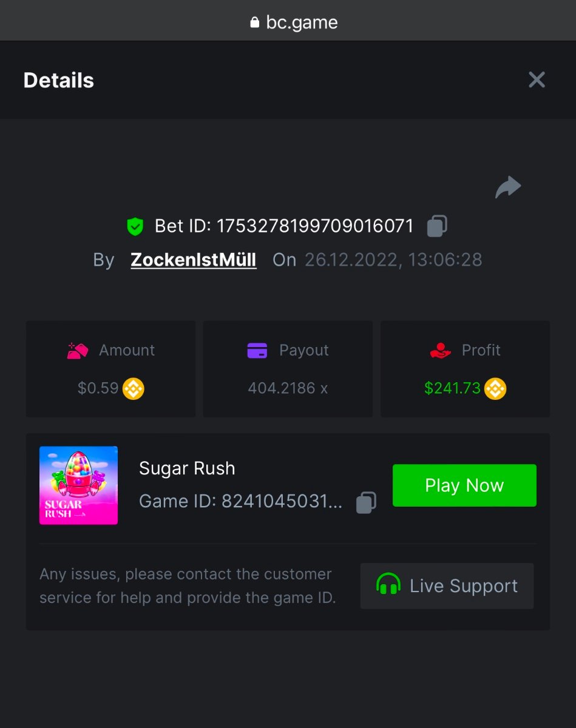Click the BNB coin icon beside $241.73
Image resolution: width=576 pixels, height=728 pixels.
click(495, 388)
